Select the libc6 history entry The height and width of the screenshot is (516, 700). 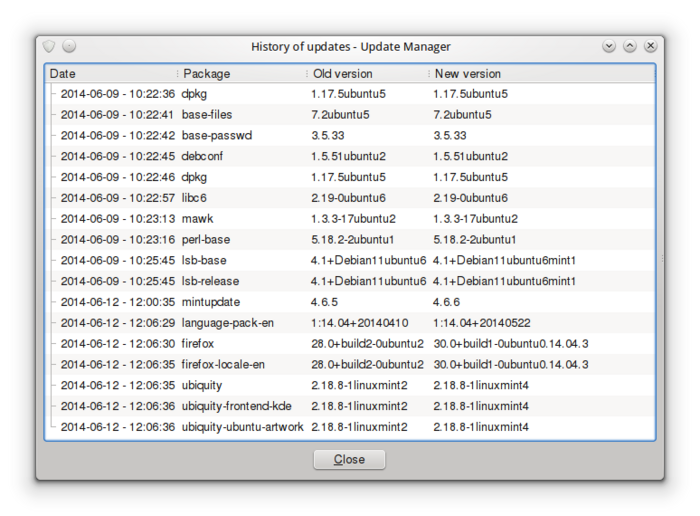pyautogui.click(x=194, y=198)
